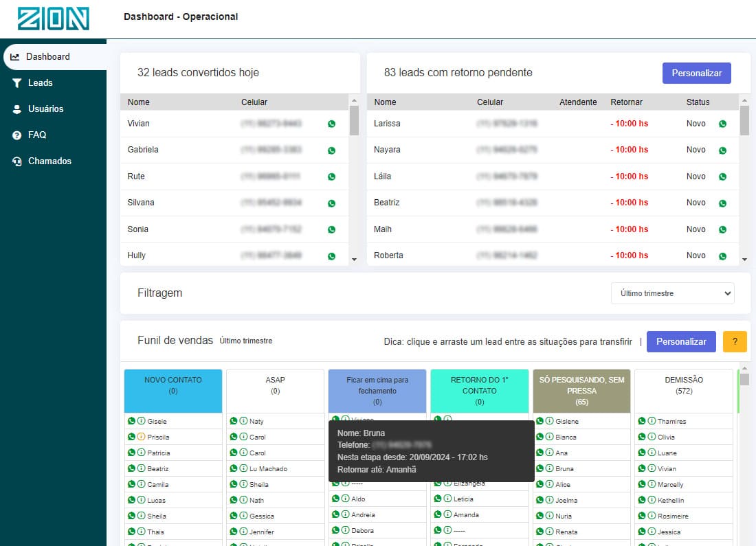Open WhatsApp for converted lead Sonia
The image size is (756, 546).
pos(332,230)
